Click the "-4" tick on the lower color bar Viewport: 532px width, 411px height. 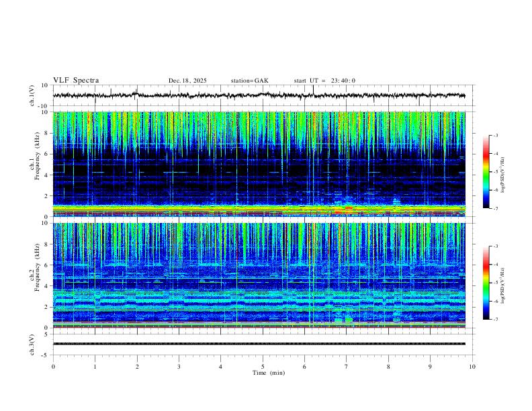(495, 265)
